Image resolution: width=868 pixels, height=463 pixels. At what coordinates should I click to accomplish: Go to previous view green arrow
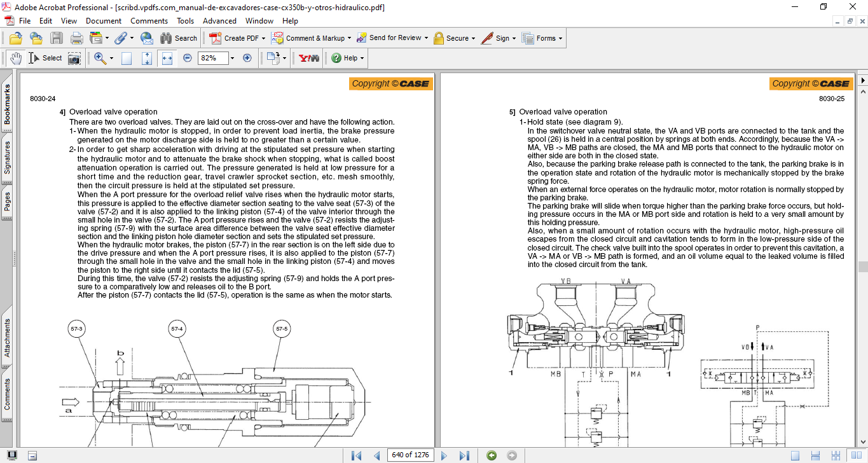(491, 455)
